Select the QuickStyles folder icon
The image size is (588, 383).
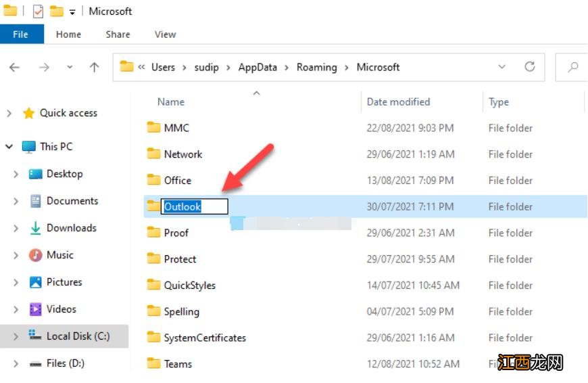[153, 285]
